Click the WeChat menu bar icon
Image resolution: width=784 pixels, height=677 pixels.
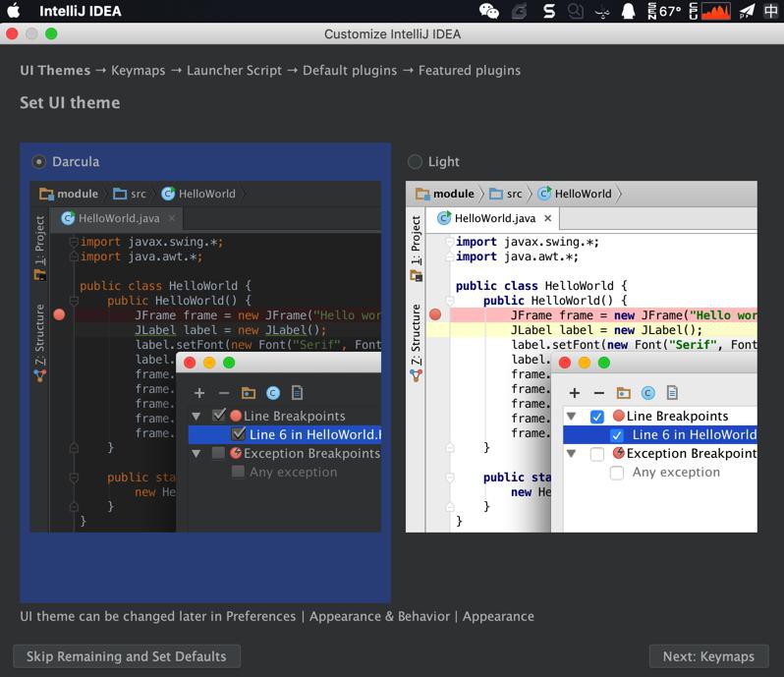coord(488,11)
